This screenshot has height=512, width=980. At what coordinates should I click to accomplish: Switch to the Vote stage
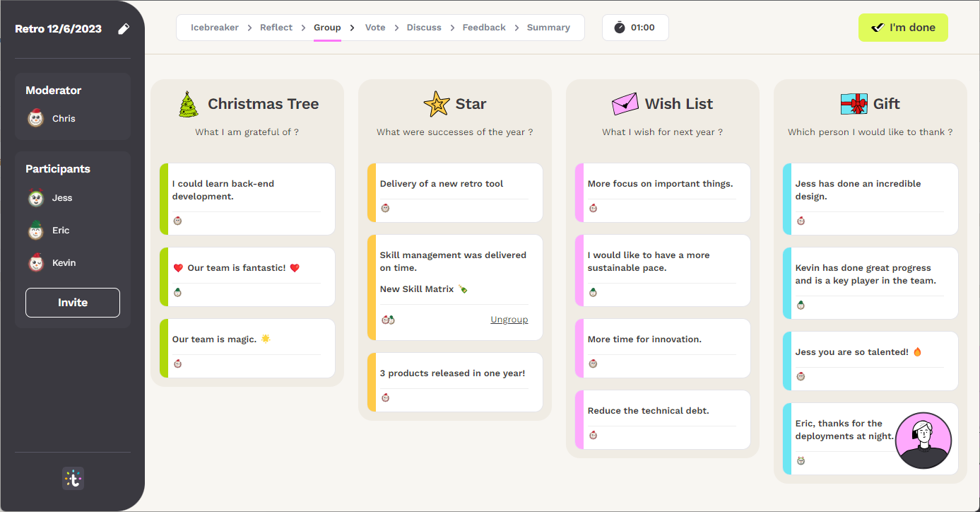(375, 27)
